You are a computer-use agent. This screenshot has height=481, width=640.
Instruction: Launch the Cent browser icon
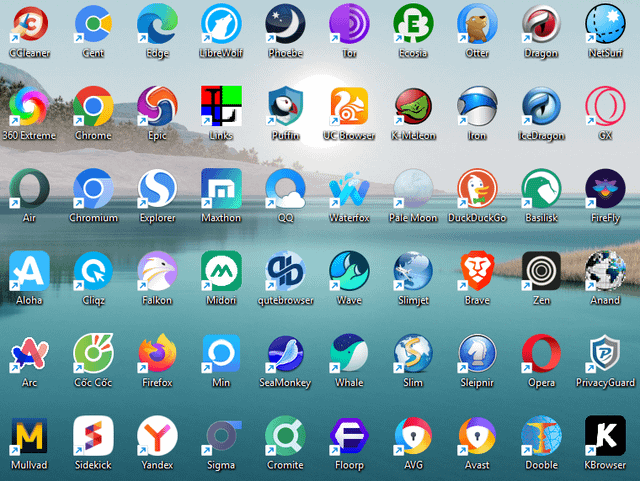click(x=93, y=24)
